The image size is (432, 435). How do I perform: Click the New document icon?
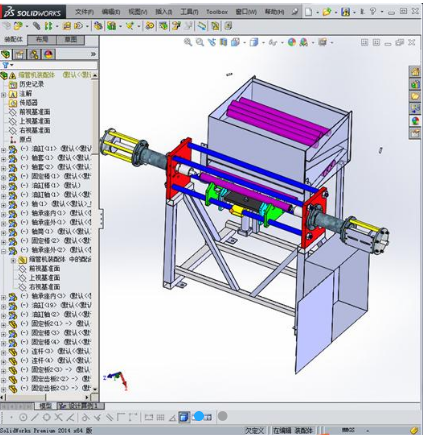click(309, 12)
